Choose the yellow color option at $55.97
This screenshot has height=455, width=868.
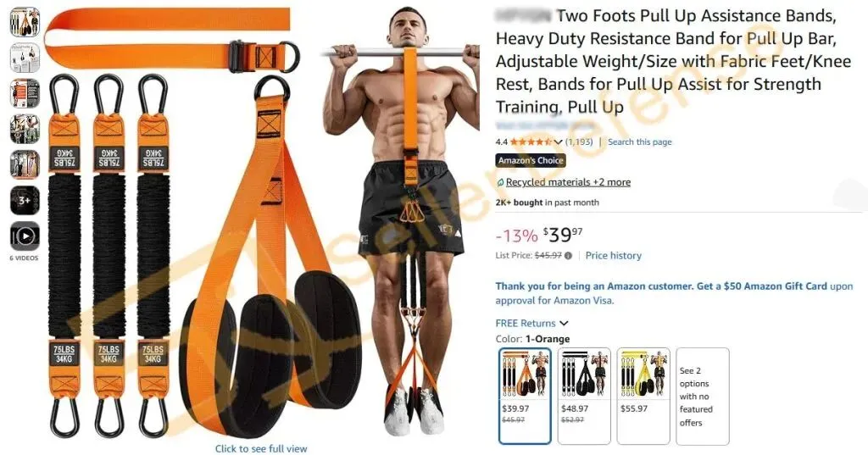pyautogui.click(x=643, y=397)
